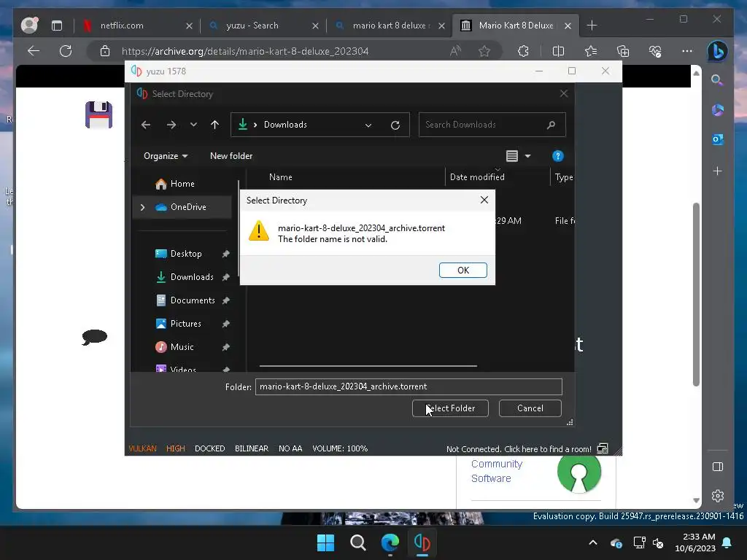This screenshot has height=560, width=747.
Task: Click OK in the invalid folder warning
Action: pos(462,270)
